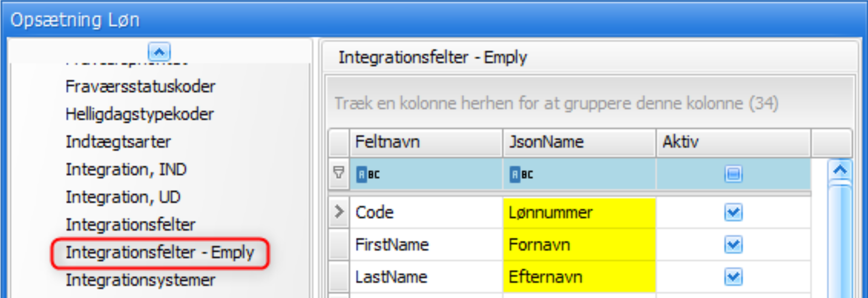Click the Feltnavn filter row field

tap(438, 174)
